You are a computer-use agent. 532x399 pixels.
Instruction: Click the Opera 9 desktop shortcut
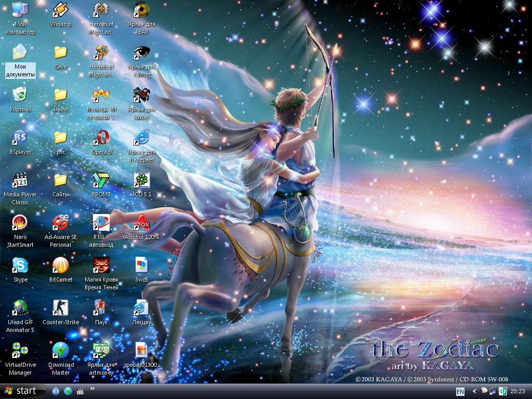[101, 142]
